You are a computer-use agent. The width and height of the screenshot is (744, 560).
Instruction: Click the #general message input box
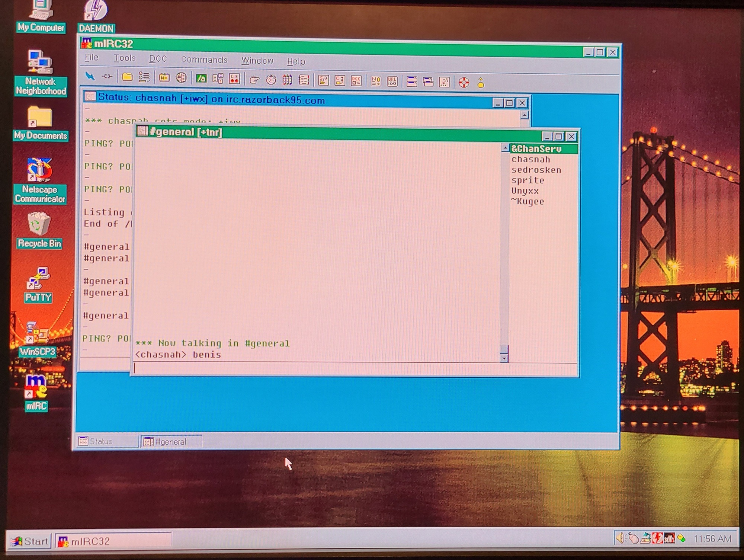pyautogui.click(x=355, y=368)
